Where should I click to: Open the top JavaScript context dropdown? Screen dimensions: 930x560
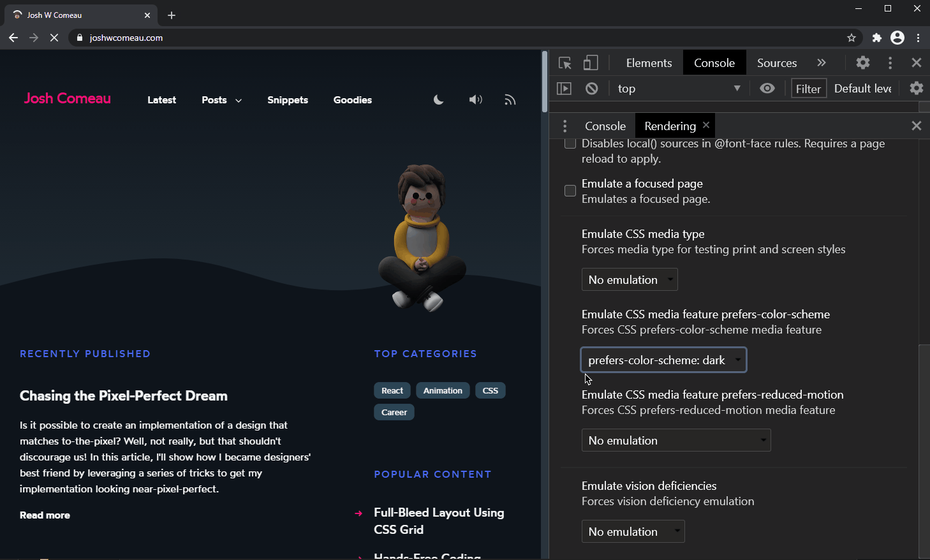[679, 89]
